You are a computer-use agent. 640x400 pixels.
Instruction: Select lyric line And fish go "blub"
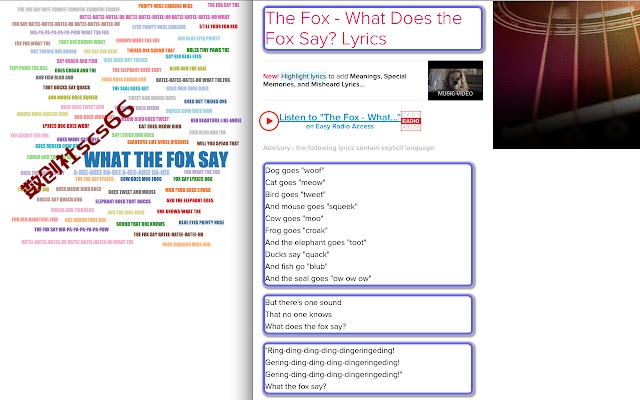(x=296, y=266)
